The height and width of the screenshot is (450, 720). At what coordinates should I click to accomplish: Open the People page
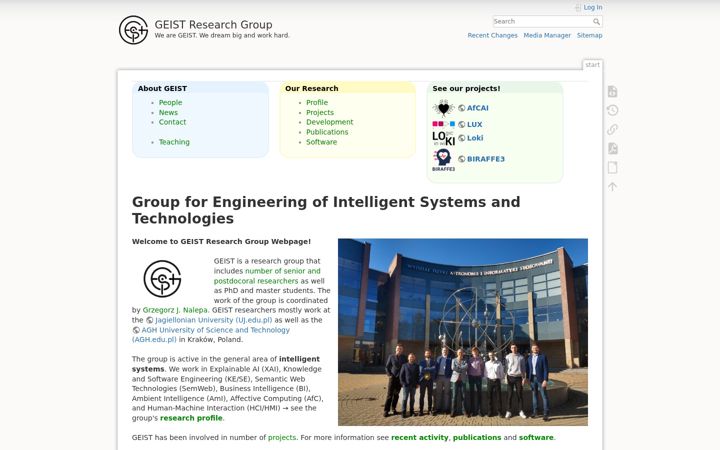tap(170, 102)
